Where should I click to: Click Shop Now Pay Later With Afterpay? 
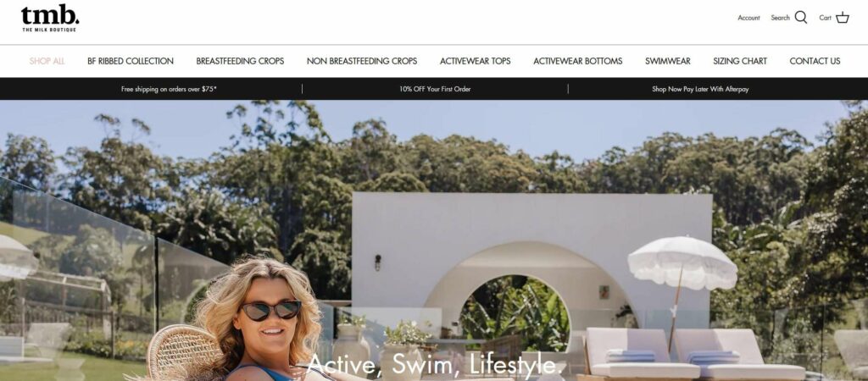click(x=700, y=89)
